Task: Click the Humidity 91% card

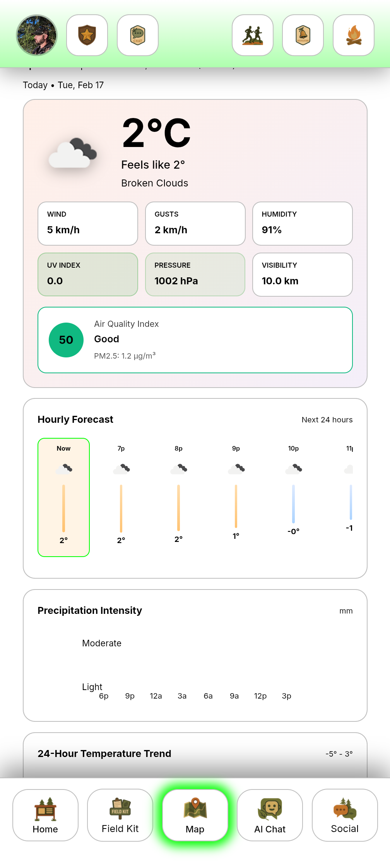Action: (302, 224)
